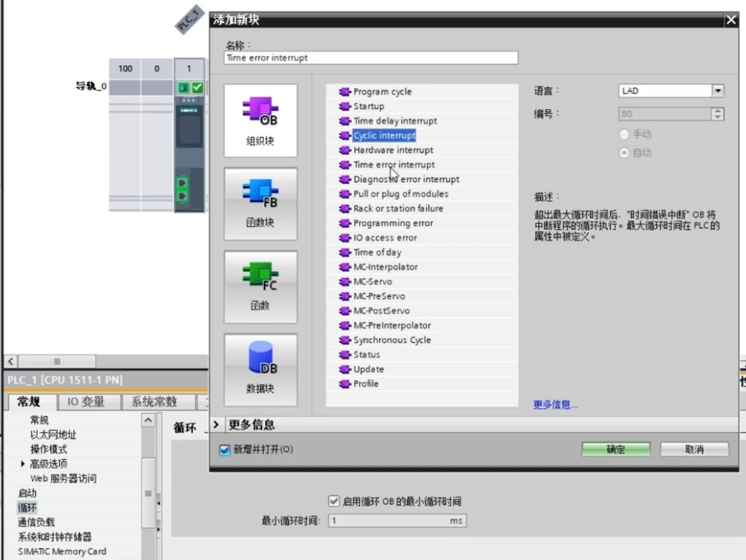Click the 名称 input field
This screenshot has width=746, height=560.
tap(371, 58)
